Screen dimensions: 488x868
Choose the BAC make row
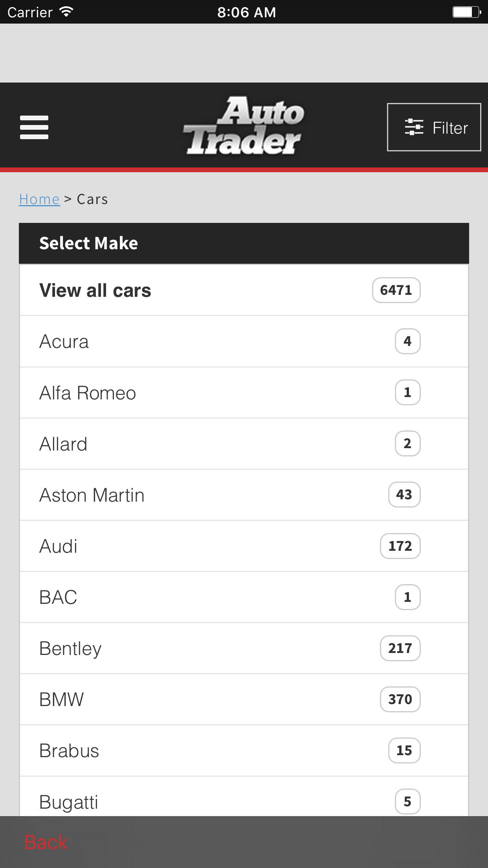tap(244, 597)
